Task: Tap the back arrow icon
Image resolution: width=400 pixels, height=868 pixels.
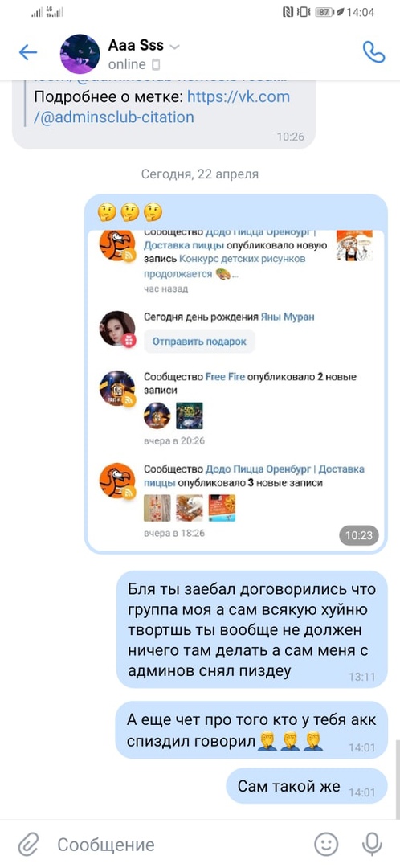Action: tap(27, 52)
